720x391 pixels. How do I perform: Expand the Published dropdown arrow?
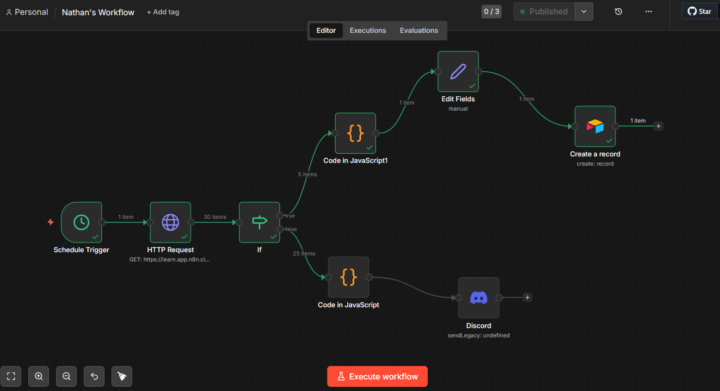[x=584, y=11]
